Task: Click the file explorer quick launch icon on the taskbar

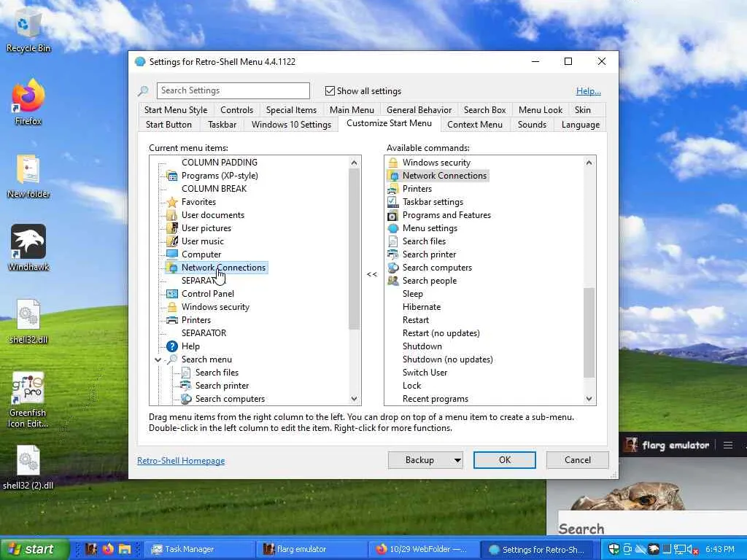Action: [125, 549]
